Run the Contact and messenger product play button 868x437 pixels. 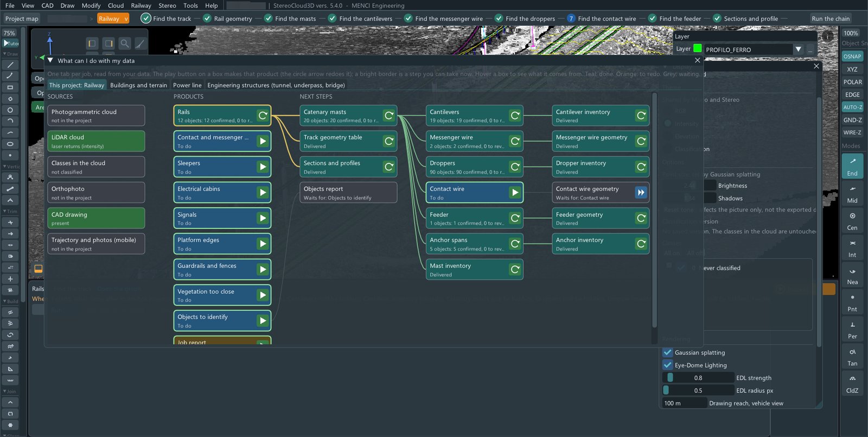[263, 141]
